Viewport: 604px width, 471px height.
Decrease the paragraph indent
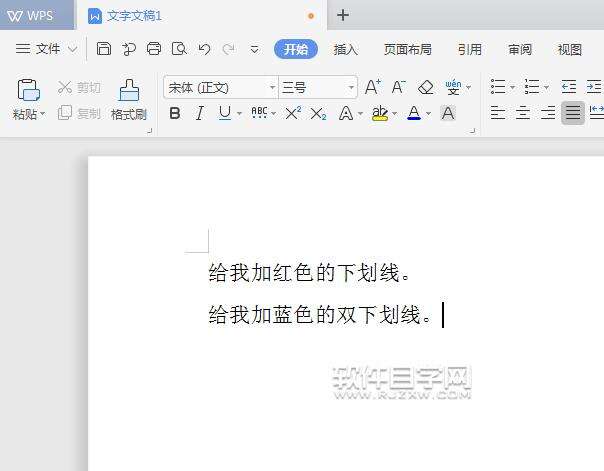coord(569,87)
